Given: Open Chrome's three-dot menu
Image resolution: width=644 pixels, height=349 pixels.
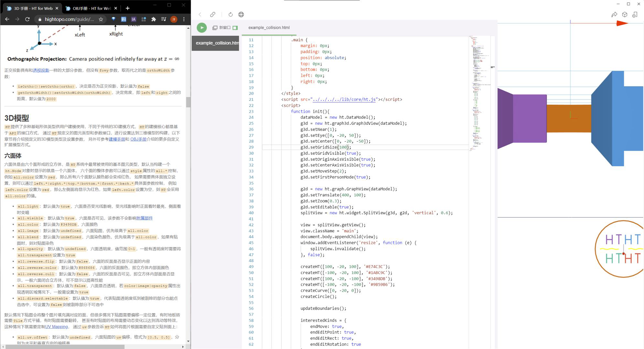Looking at the screenshot, I should 184,19.
